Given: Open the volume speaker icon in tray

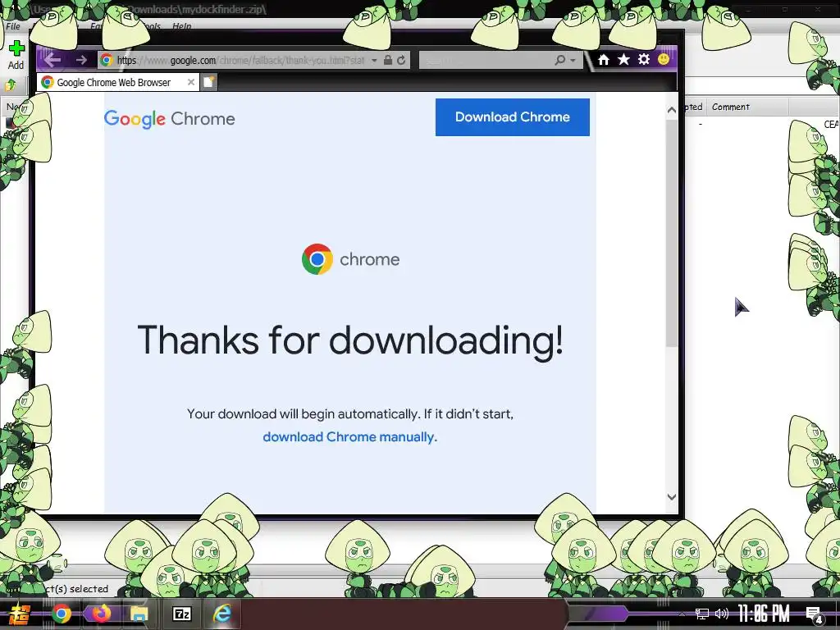Looking at the screenshot, I should pos(722,614).
